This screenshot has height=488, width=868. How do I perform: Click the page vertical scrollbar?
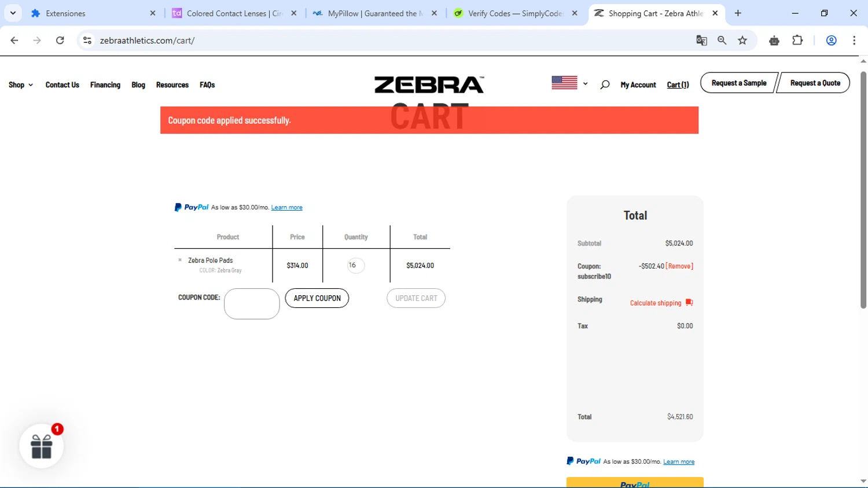click(863, 190)
